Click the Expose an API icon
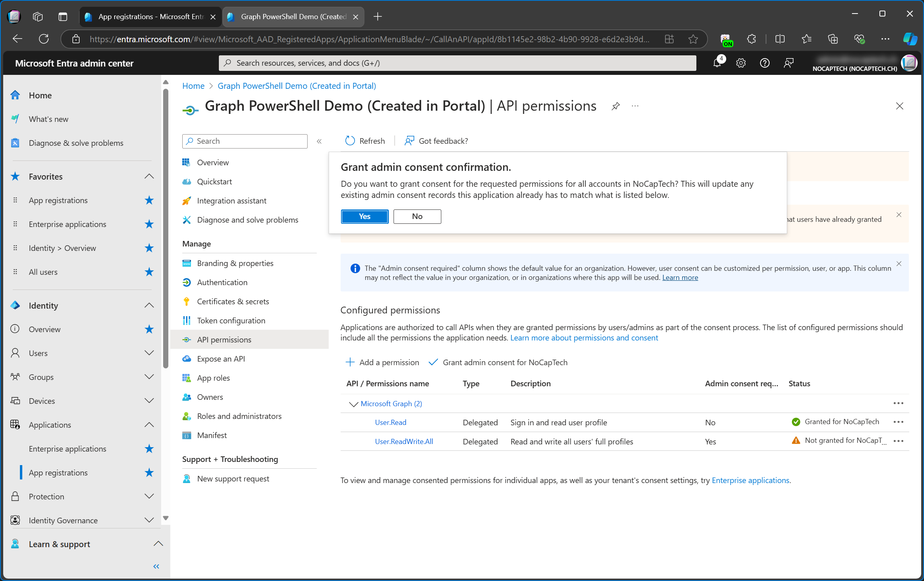This screenshot has width=924, height=581. coord(187,359)
